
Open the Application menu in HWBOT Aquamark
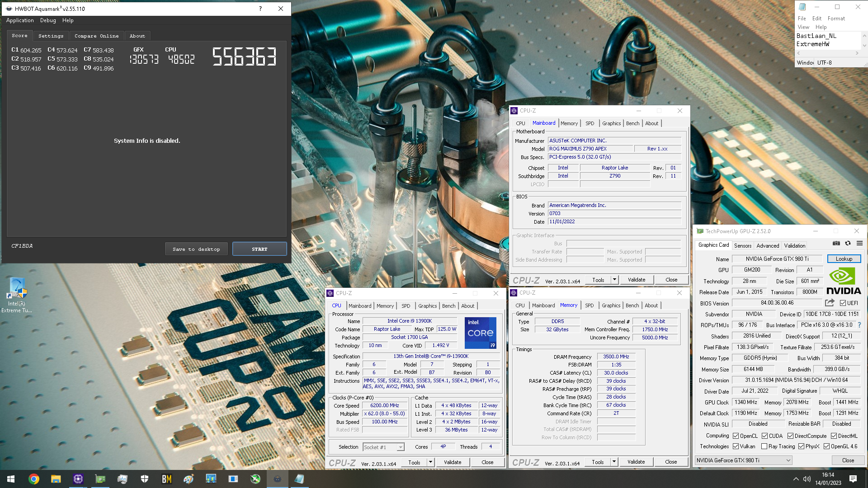(x=20, y=20)
